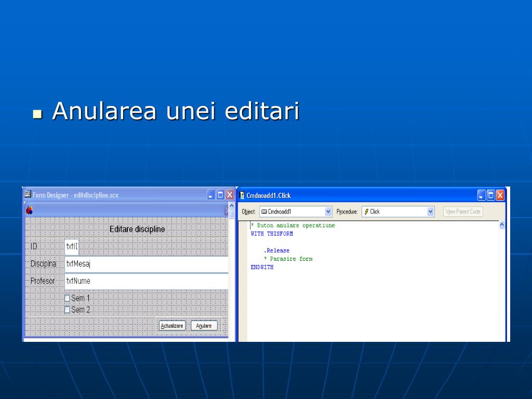Click the fox icon in the form caption

point(30,210)
